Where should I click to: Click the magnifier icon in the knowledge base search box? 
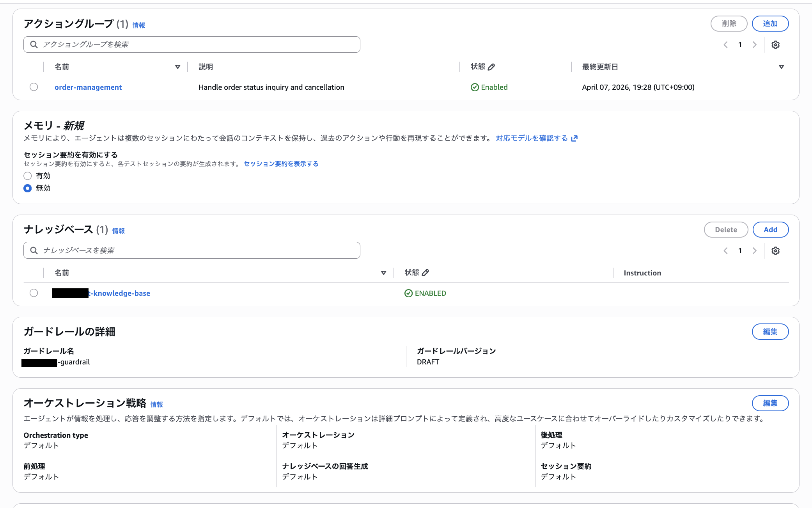pyautogui.click(x=34, y=250)
